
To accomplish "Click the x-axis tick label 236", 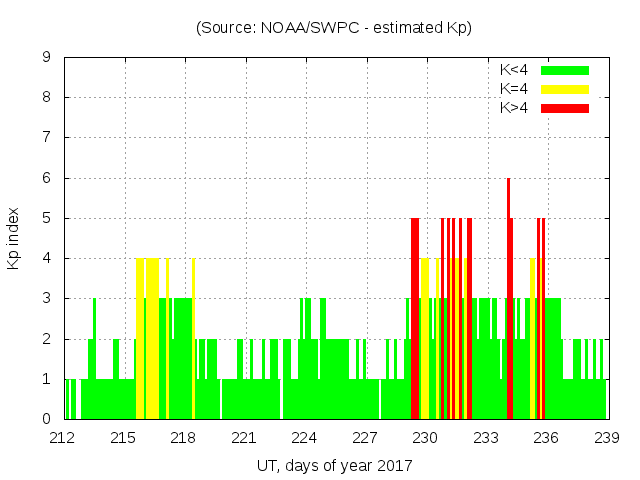I will pyautogui.click(x=547, y=438).
